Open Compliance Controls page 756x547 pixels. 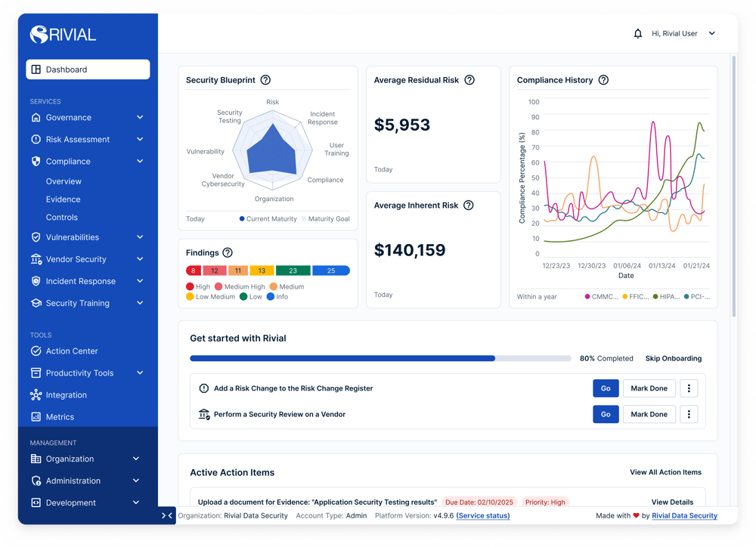[62, 218]
